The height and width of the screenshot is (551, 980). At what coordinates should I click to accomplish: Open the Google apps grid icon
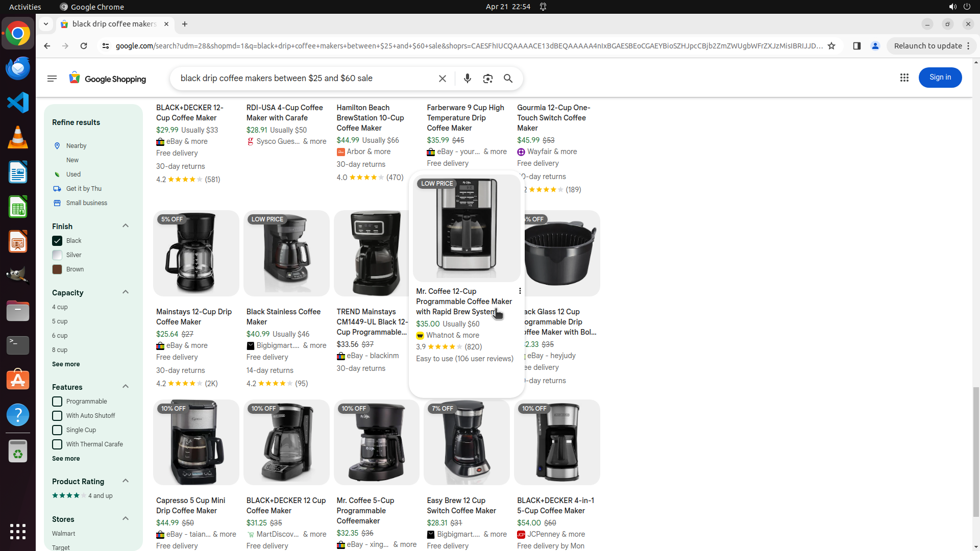point(904,78)
